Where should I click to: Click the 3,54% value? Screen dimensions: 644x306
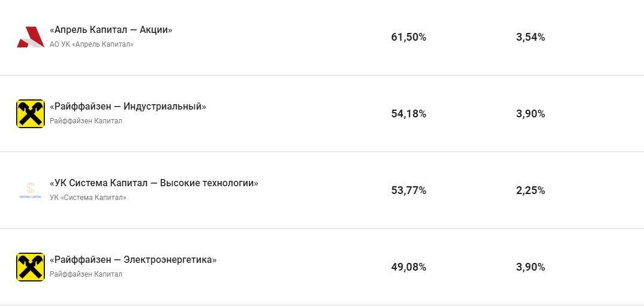point(530,37)
